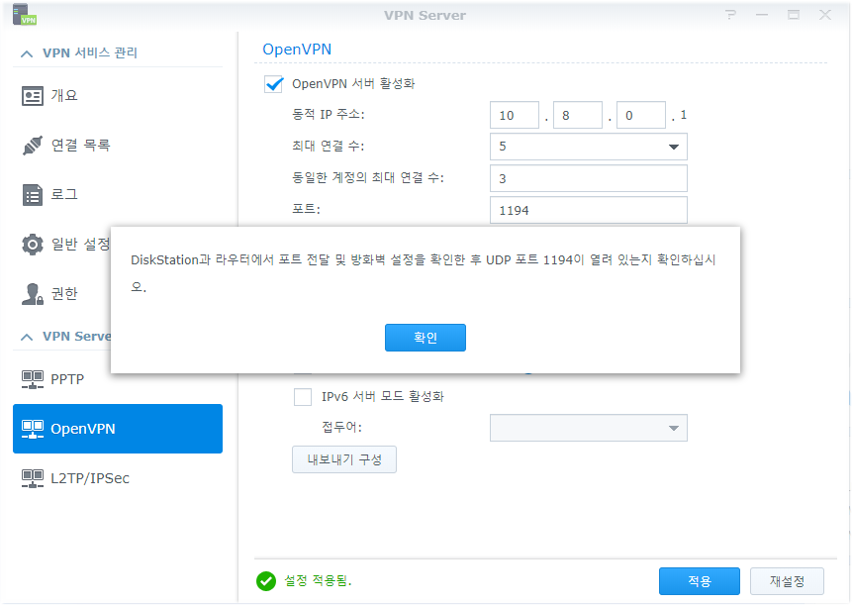Click the 개요 overview icon
Image resolution: width=852 pixels, height=605 pixels.
coord(32,96)
